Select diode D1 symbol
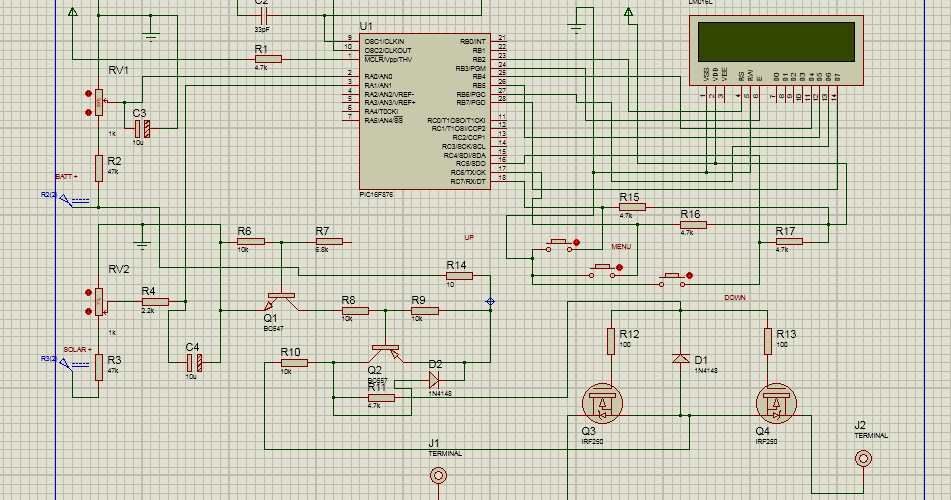 (680, 359)
